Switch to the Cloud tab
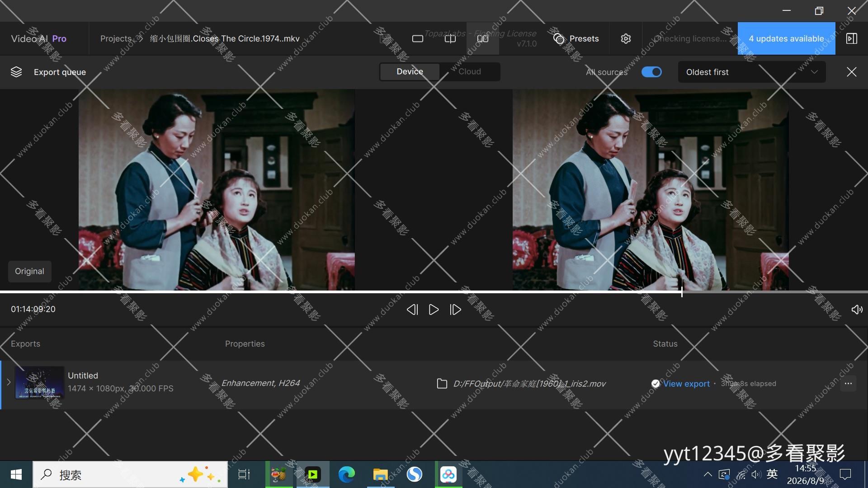The width and height of the screenshot is (868, 488). pyautogui.click(x=470, y=72)
